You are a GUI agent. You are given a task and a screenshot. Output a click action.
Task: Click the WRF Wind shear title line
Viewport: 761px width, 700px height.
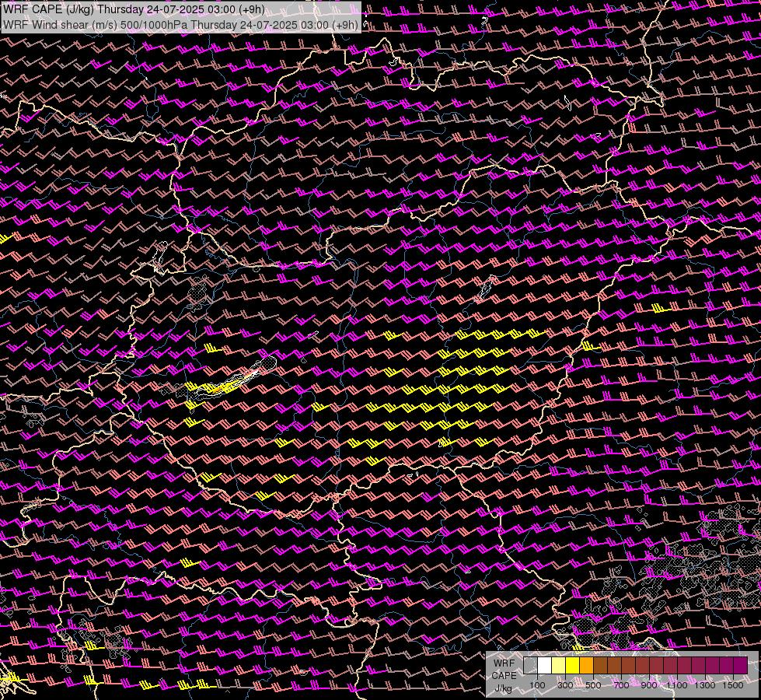pos(180,24)
